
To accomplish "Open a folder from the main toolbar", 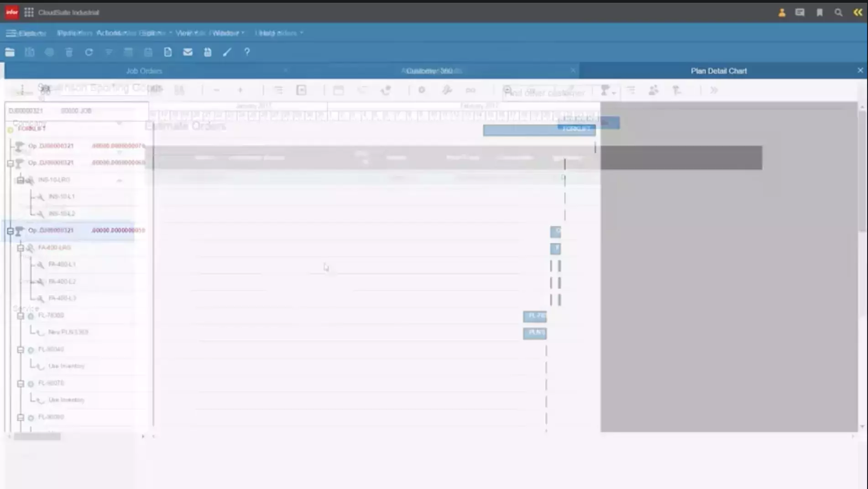I will click(10, 52).
